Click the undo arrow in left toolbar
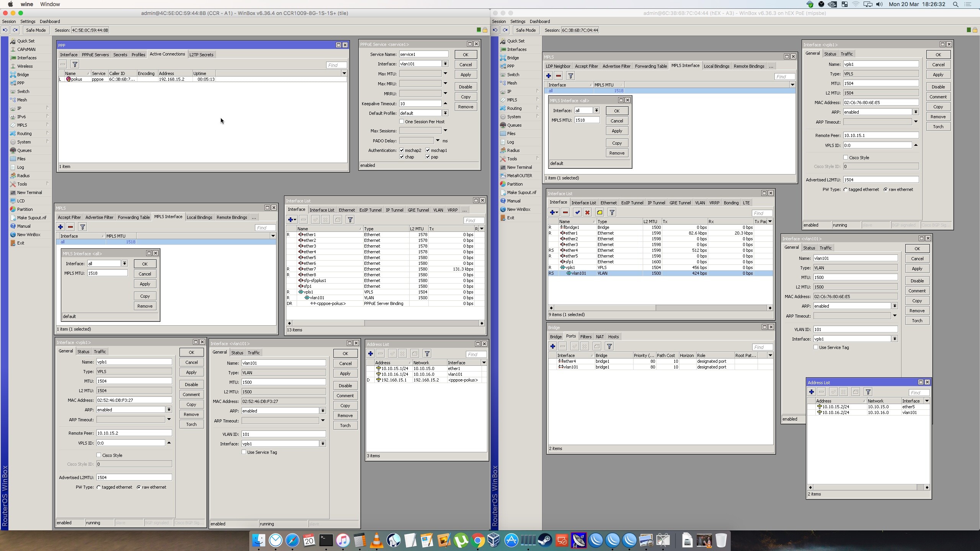 pyautogui.click(x=5, y=30)
